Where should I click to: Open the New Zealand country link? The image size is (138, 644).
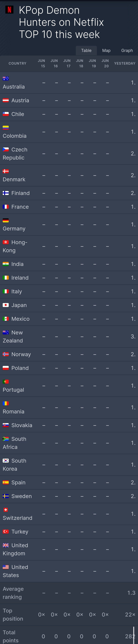pyautogui.click(x=13, y=337)
